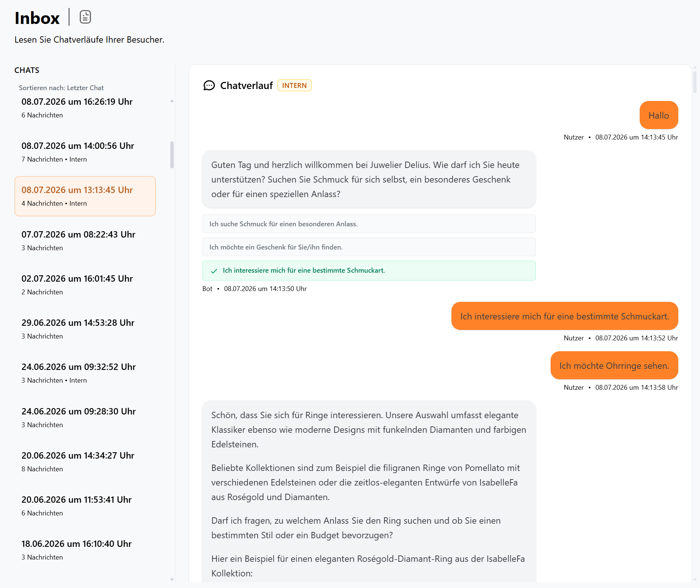Open chat from 29.06.2026 um 14:53:28 Uhr

click(x=85, y=329)
